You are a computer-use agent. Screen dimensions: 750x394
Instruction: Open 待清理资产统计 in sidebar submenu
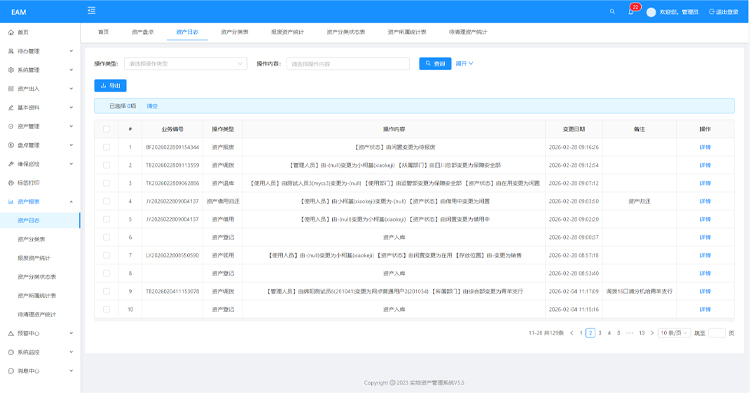coord(37,315)
